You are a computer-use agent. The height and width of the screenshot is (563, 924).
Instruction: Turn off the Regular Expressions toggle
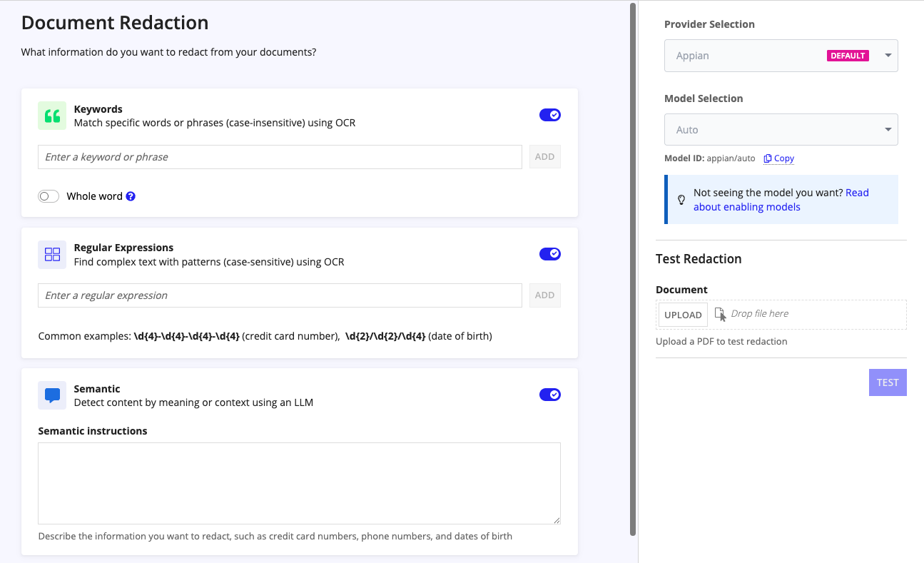pyautogui.click(x=550, y=254)
